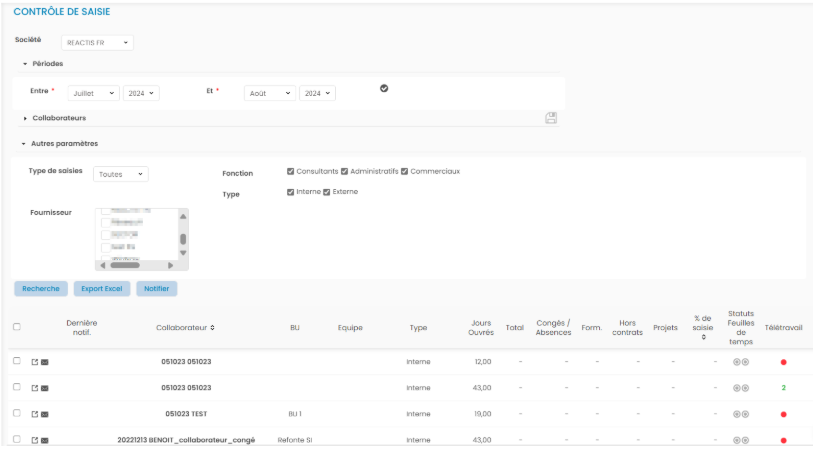Click the Recherche button
Viewport: 825px width, 449px height.
41,289
